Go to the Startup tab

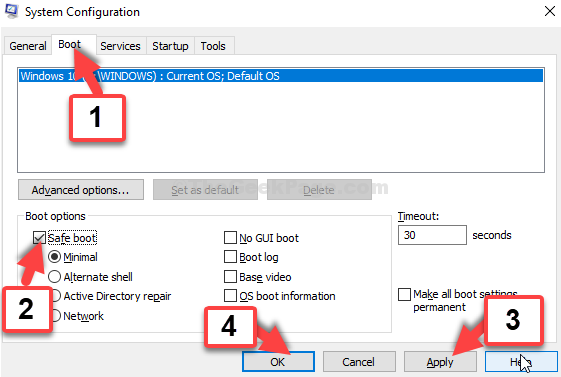[x=170, y=46]
